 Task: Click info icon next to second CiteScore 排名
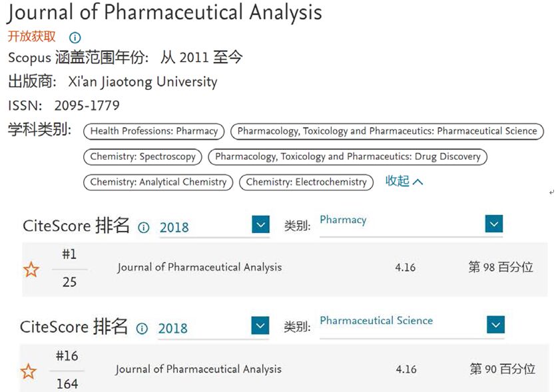pos(142,328)
